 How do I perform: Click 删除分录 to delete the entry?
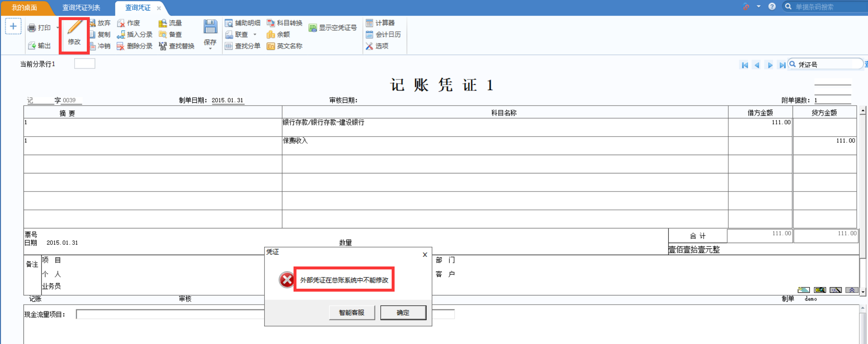click(135, 46)
